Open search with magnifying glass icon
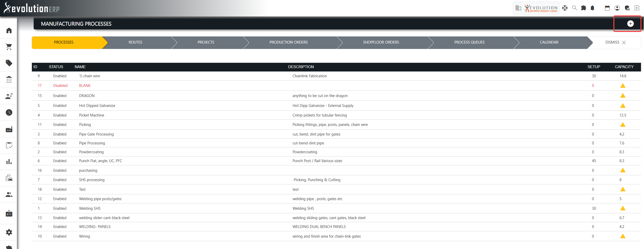Image resolution: width=644 pixels, height=249 pixels. 575,8
